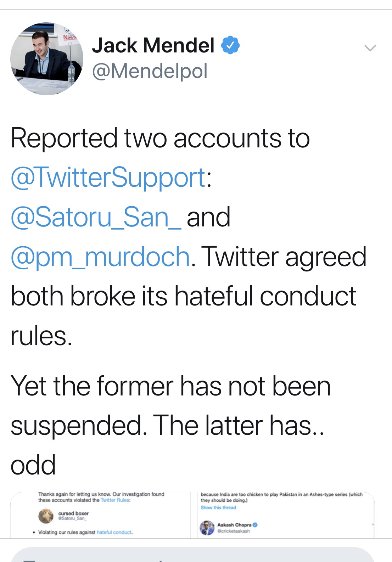Tap the cursed boxer avatar icon
392x562 pixels.
point(46,516)
